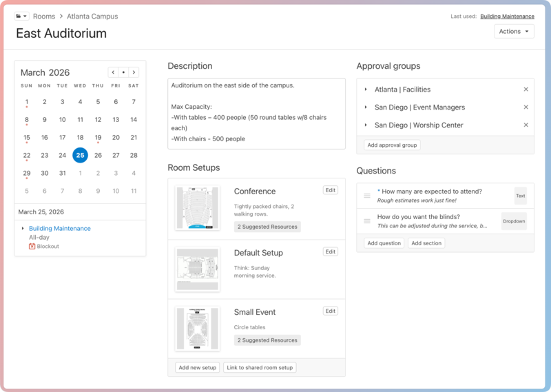Viewport: 551px width, 392px height.
Task: Jump to today using calendar dot button
Action: [123, 72]
